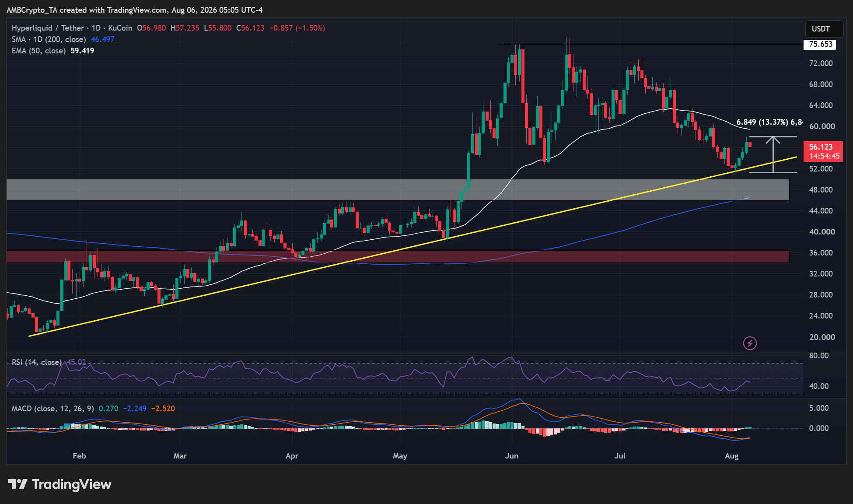Image resolution: width=853 pixels, height=504 pixels.
Task: Click the Apr label on time axis
Action: coord(292,456)
